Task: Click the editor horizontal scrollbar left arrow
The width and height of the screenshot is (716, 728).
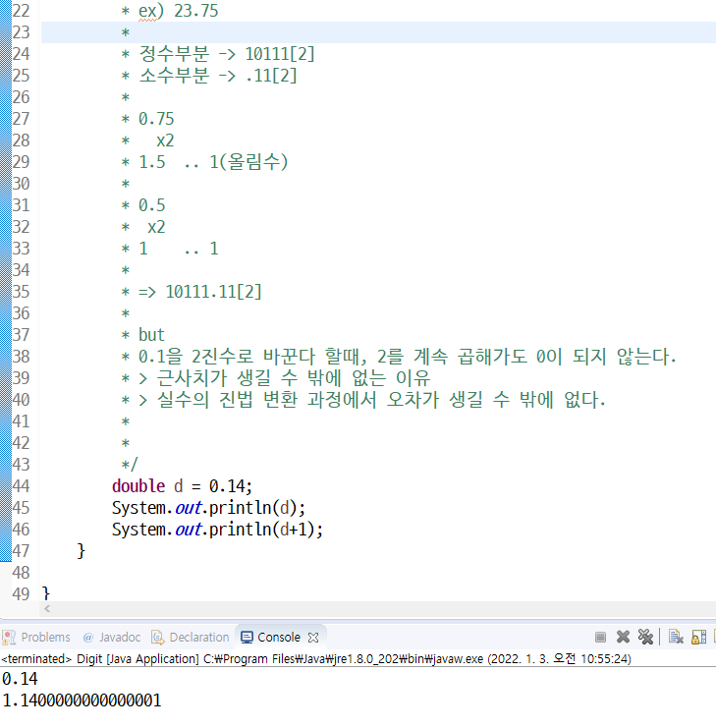Action: (47, 609)
